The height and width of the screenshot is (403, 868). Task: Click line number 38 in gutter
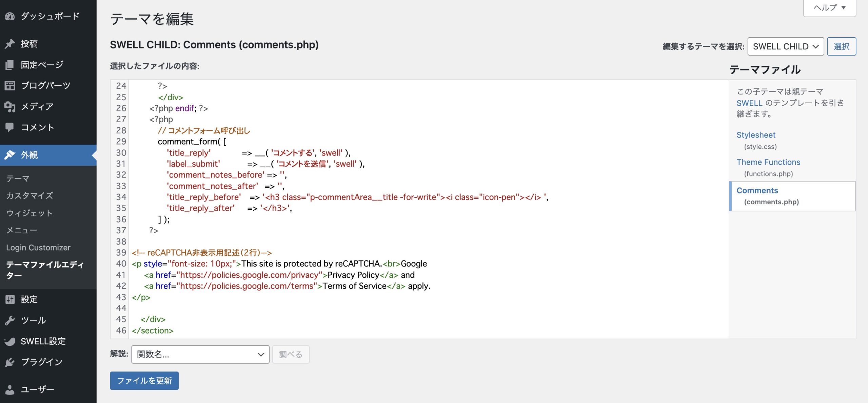click(x=121, y=241)
